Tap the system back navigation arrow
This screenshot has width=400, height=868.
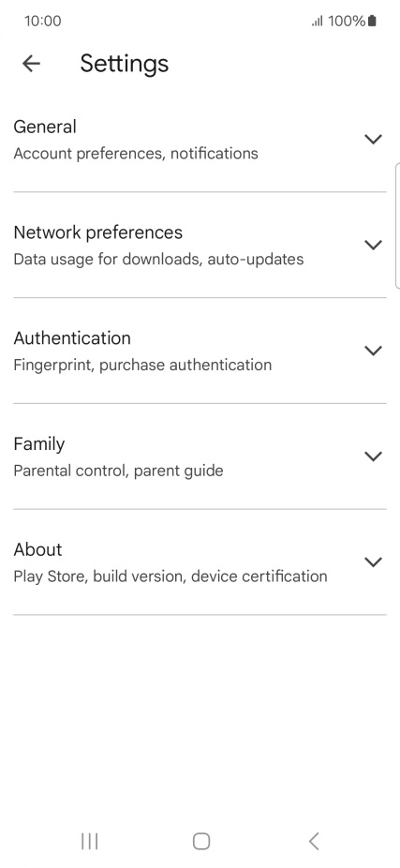pyautogui.click(x=314, y=841)
